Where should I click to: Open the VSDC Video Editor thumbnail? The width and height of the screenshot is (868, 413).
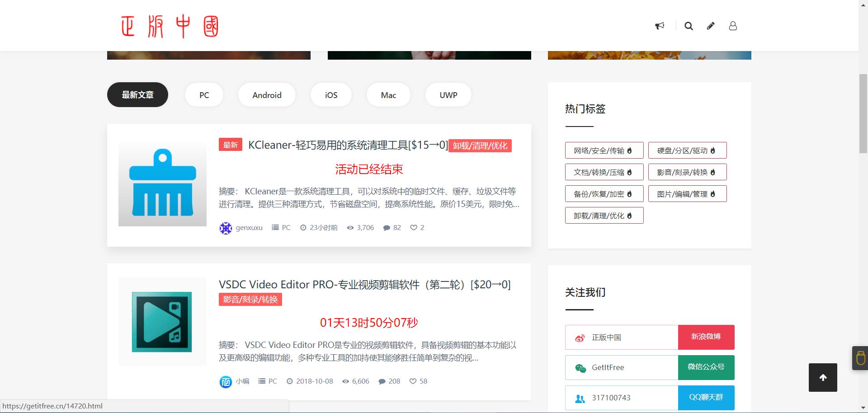(x=162, y=322)
